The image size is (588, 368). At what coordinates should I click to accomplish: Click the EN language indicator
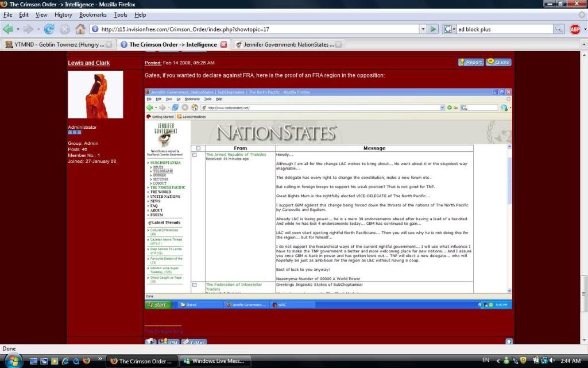coord(486,361)
